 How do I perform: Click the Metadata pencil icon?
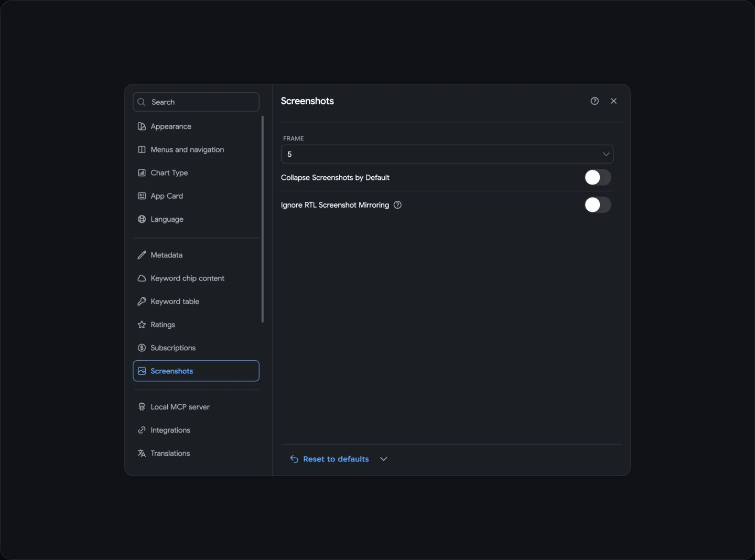142,255
